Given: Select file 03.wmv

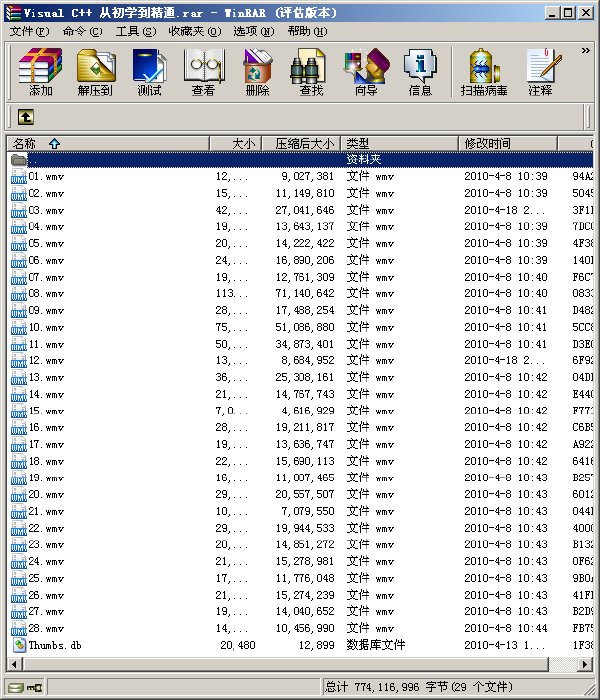Looking at the screenshot, I should click(301, 210).
